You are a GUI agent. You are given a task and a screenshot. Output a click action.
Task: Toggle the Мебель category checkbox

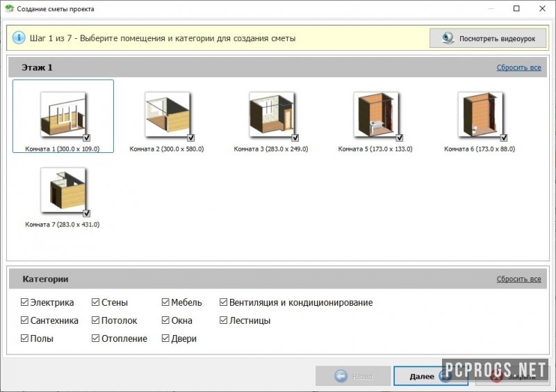coord(165,302)
